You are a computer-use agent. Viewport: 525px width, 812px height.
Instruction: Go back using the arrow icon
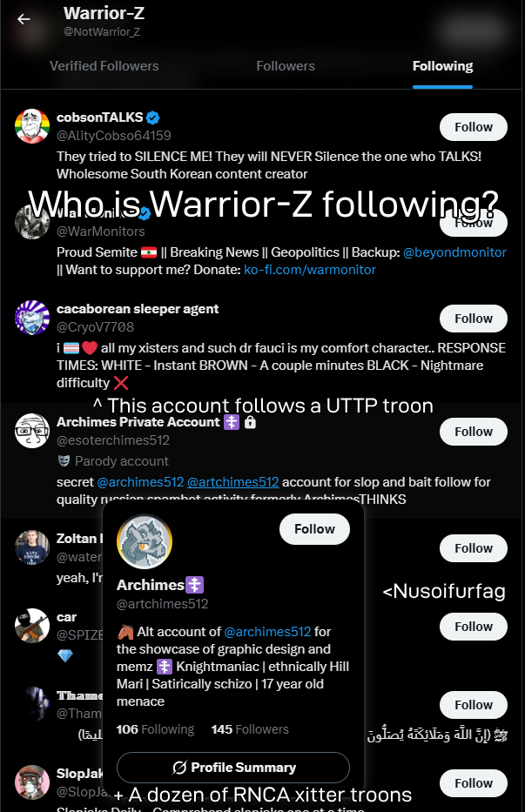(x=24, y=19)
